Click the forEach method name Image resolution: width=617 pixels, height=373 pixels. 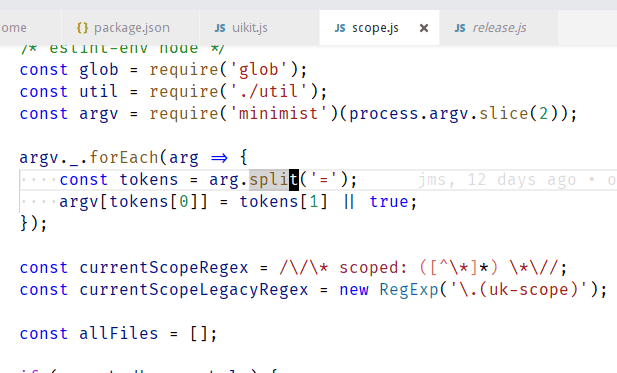(x=124, y=158)
